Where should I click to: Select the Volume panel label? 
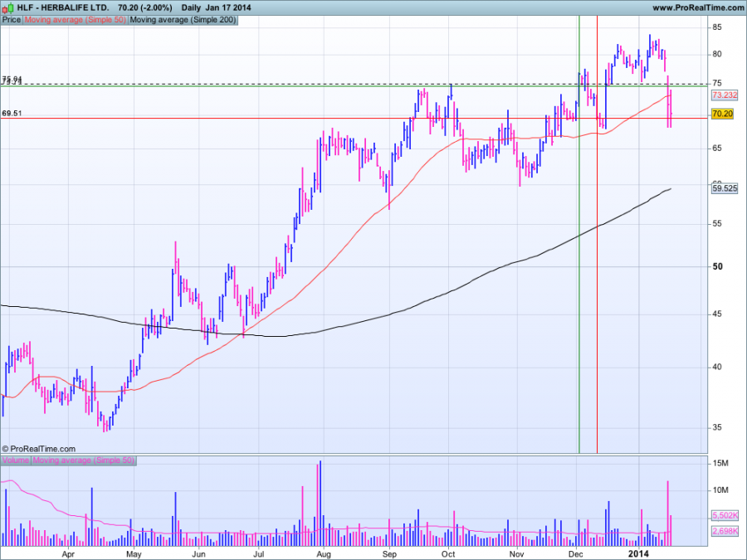[16, 460]
